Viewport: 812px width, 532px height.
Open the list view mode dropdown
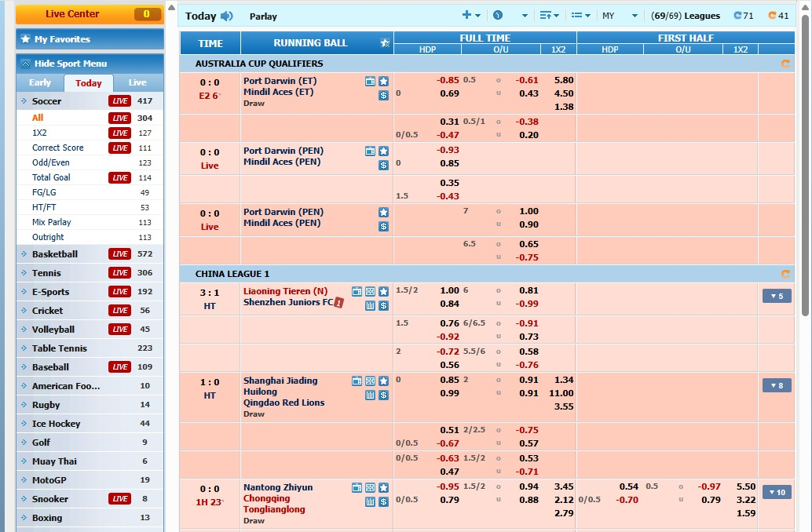(x=581, y=16)
